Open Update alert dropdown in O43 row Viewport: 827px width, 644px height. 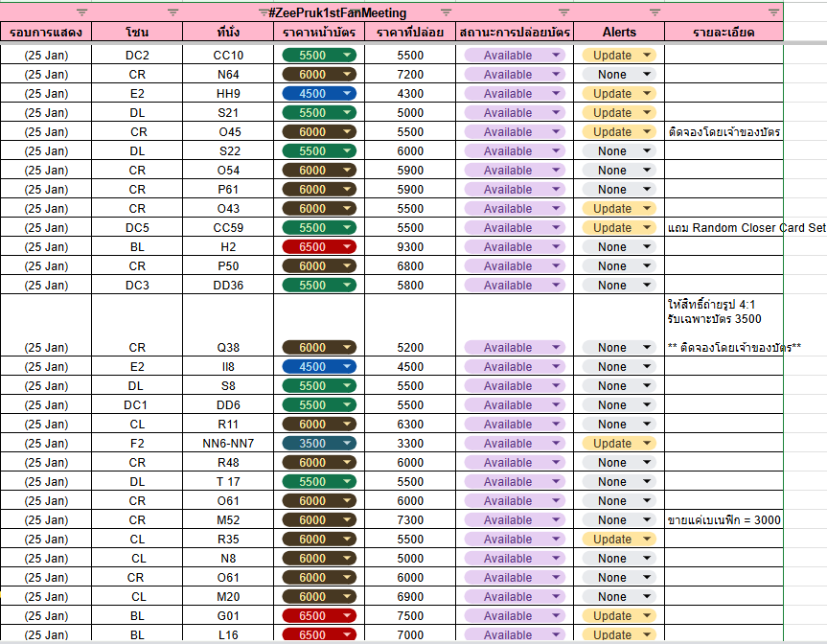[619, 208]
